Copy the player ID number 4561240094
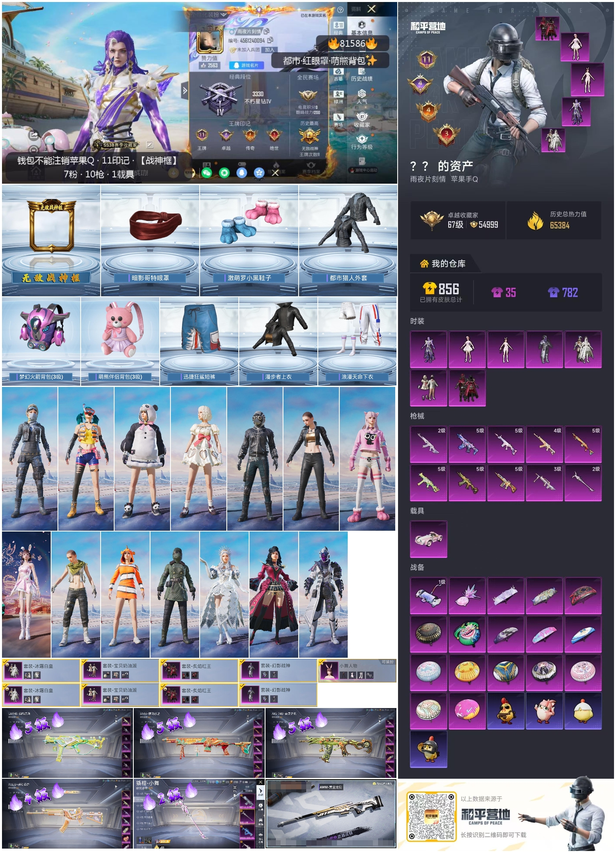Viewport: 616px width, 853px height. pos(270,40)
